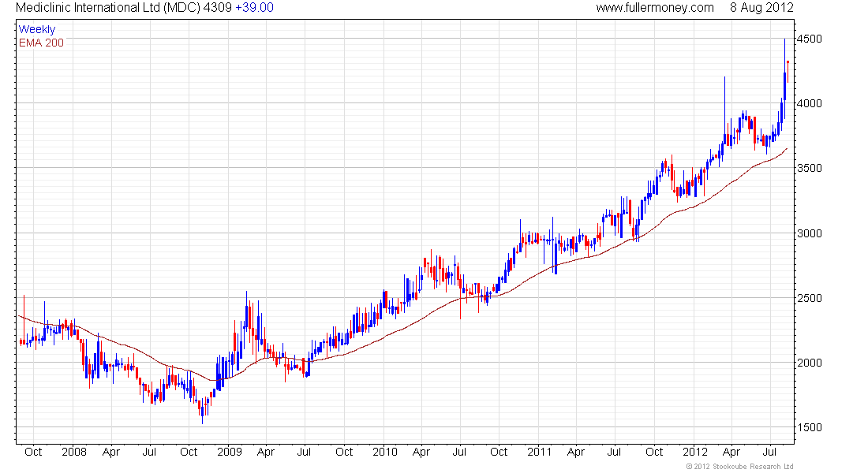Click the right end of EMA 200 line
The image size is (868, 473).
[787, 148]
